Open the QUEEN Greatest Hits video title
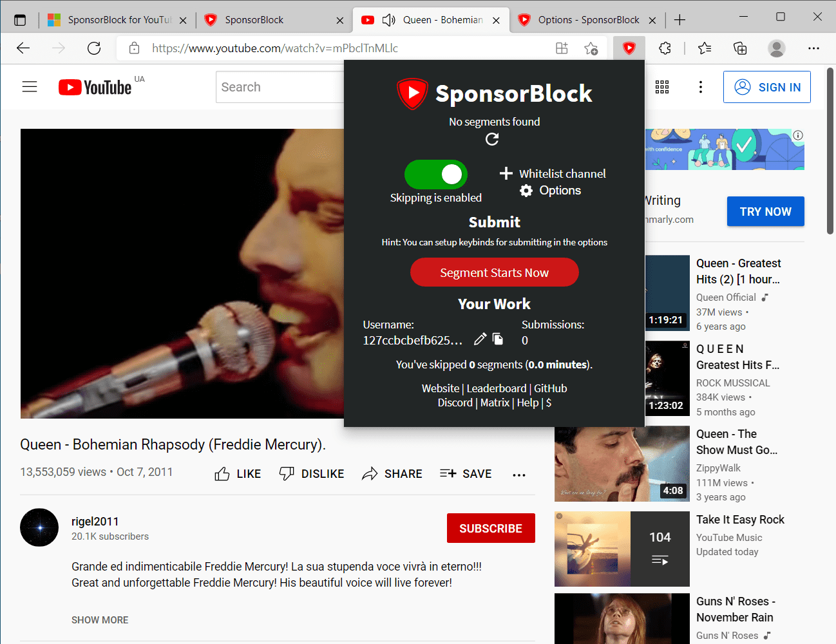Viewport: 836px width, 644px height. [x=738, y=357]
